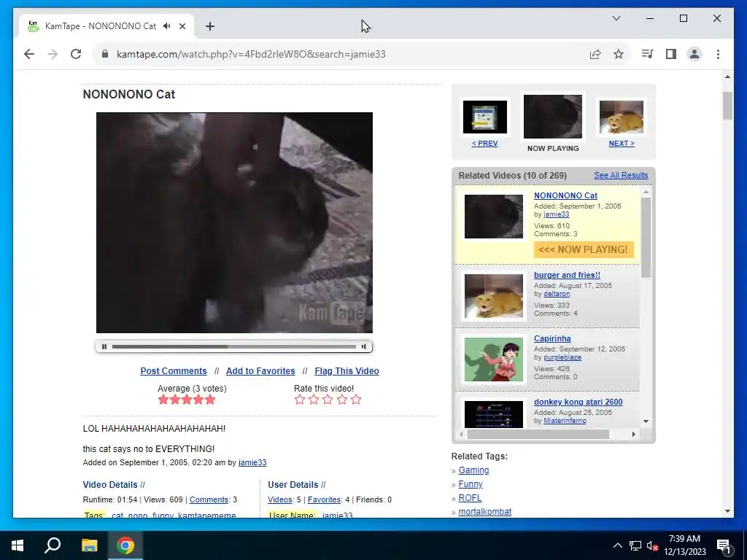Flag This Video link
The height and width of the screenshot is (560, 747).
pyautogui.click(x=347, y=371)
